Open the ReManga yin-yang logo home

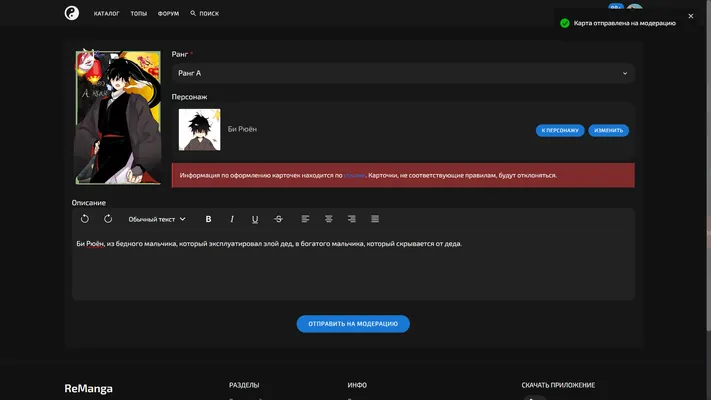tap(72, 13)
